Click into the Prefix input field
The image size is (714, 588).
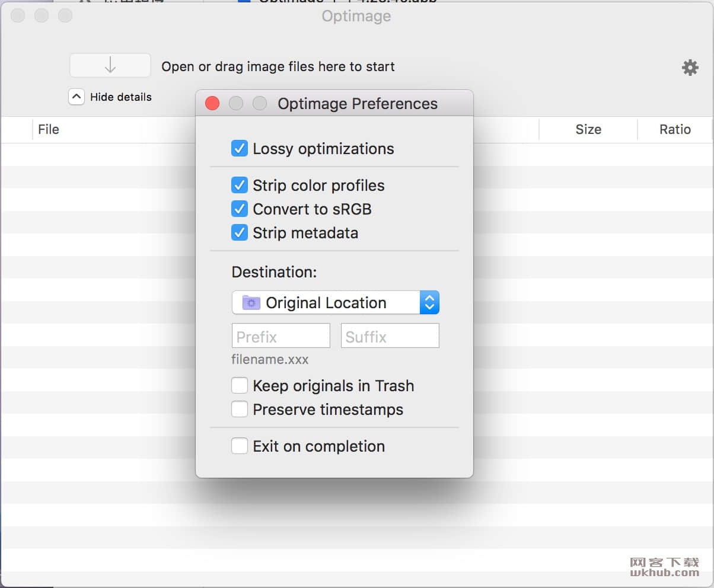(281, 335)
